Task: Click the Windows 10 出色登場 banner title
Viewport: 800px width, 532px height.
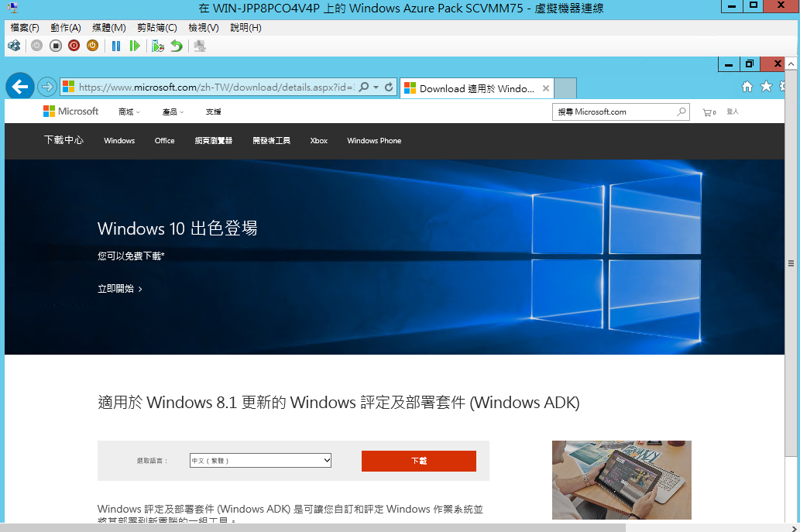Action: (177, 228)
